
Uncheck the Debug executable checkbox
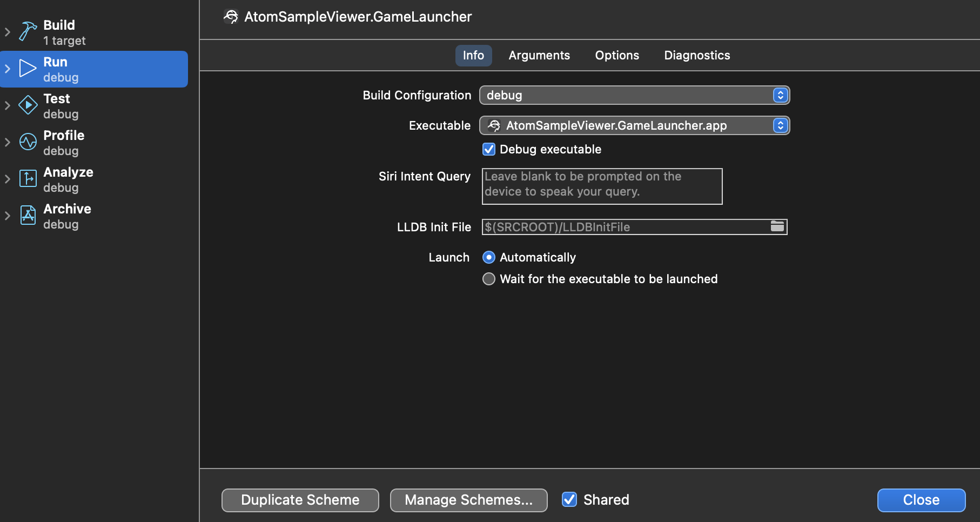tap(489, 149)
